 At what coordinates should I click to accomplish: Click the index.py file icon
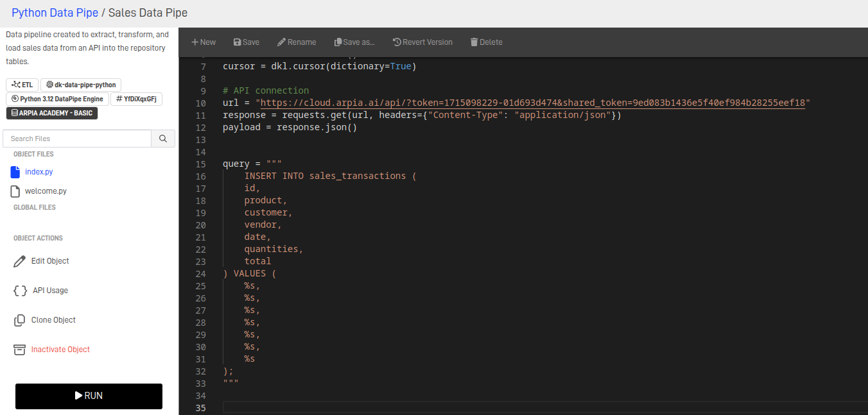pyautogui.click(x=15, y=172)
